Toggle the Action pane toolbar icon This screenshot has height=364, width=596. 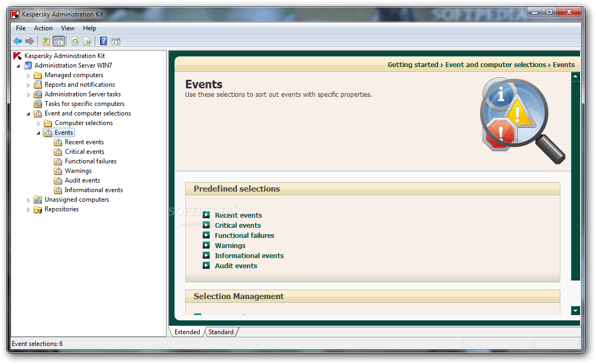click(x=116, y=42)
